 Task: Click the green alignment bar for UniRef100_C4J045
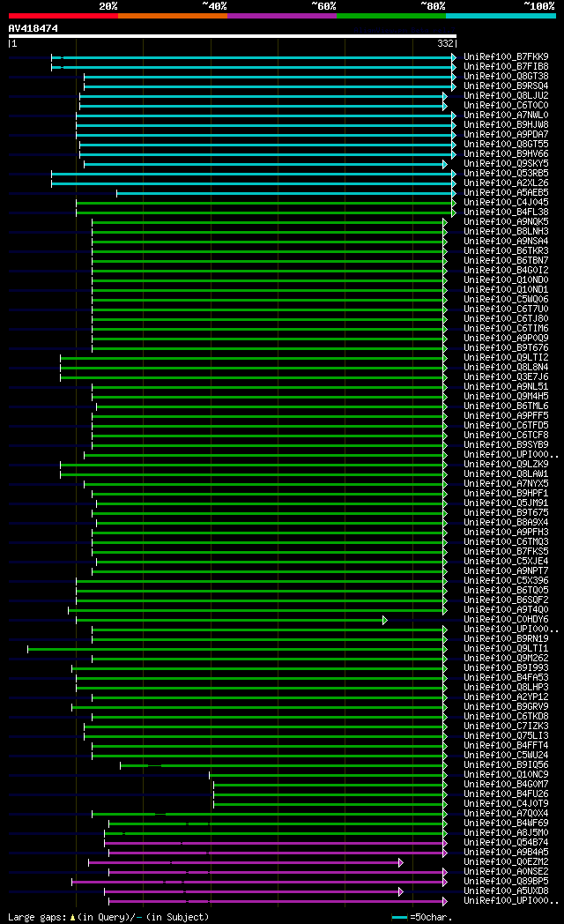pyautogui.click(x=266, y=203)
